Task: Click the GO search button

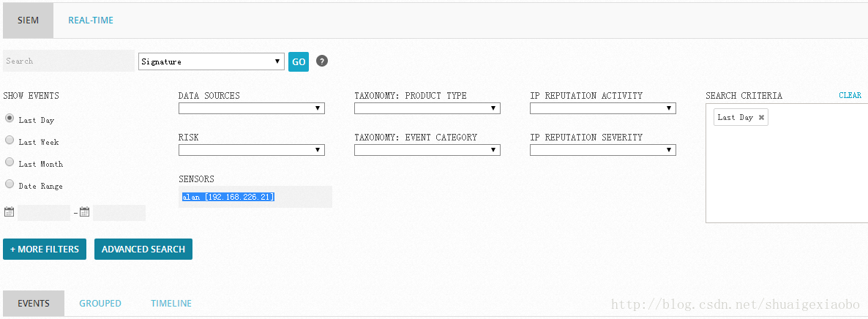Action: [x=299, y=61]
